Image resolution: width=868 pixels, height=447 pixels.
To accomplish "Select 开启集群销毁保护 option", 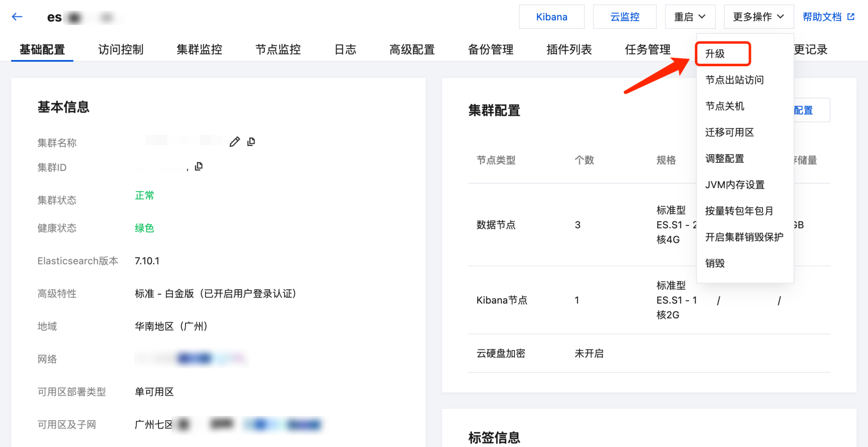I will [x=744, y=237].
